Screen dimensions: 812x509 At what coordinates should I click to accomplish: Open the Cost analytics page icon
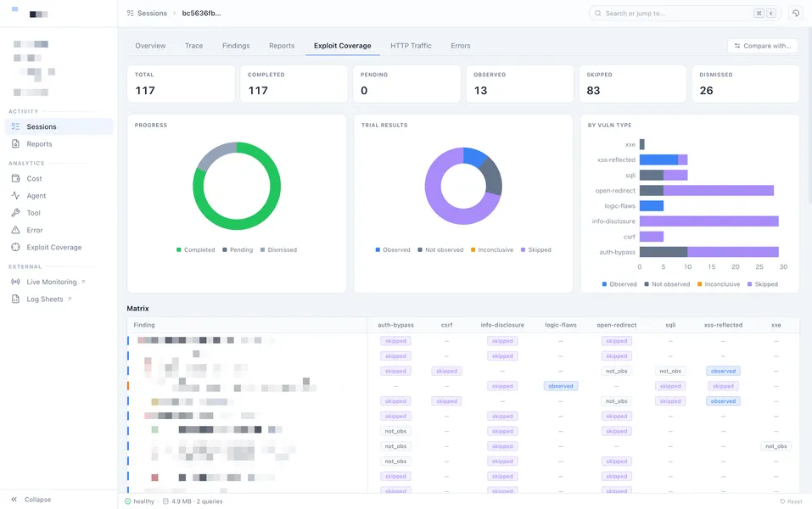(x=15, y=178)
